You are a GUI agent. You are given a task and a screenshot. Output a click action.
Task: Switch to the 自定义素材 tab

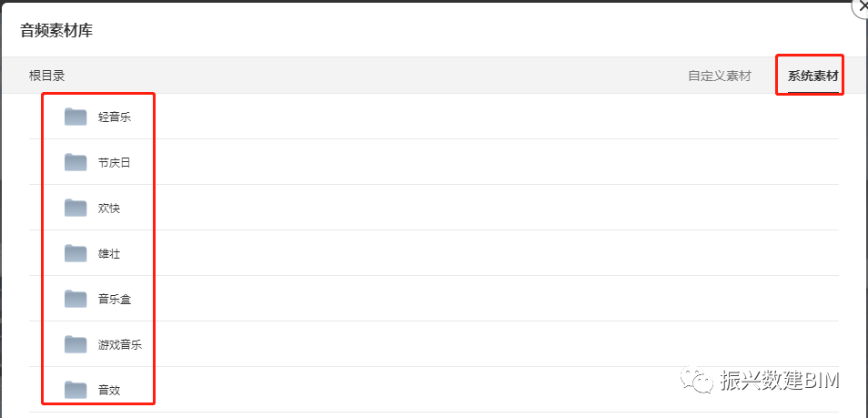click(x=719, y=76)
